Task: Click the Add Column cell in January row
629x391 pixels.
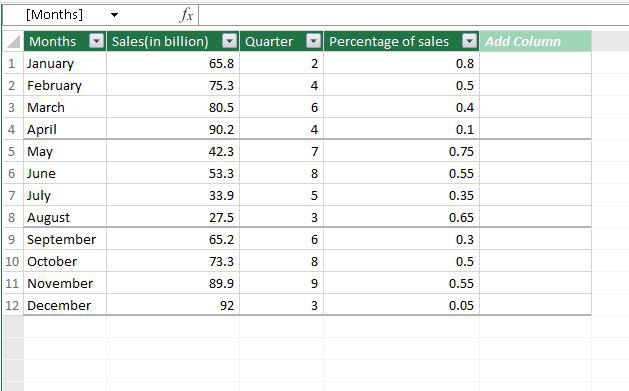Action: pos(535,63)
